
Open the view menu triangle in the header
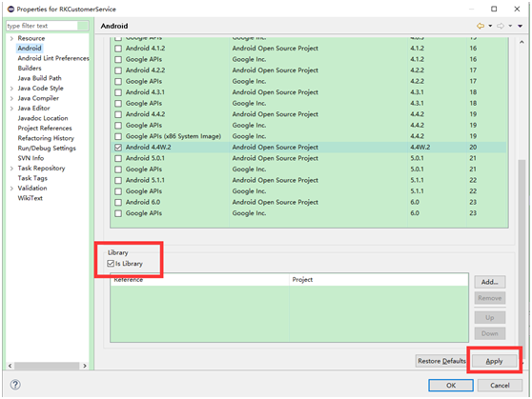(520, 26)
